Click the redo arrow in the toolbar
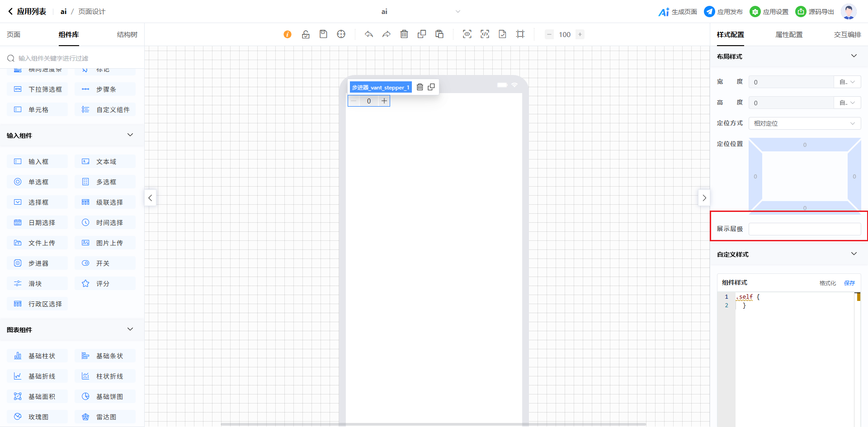Viewport: 868px width, 427px height. pos(387,34)
